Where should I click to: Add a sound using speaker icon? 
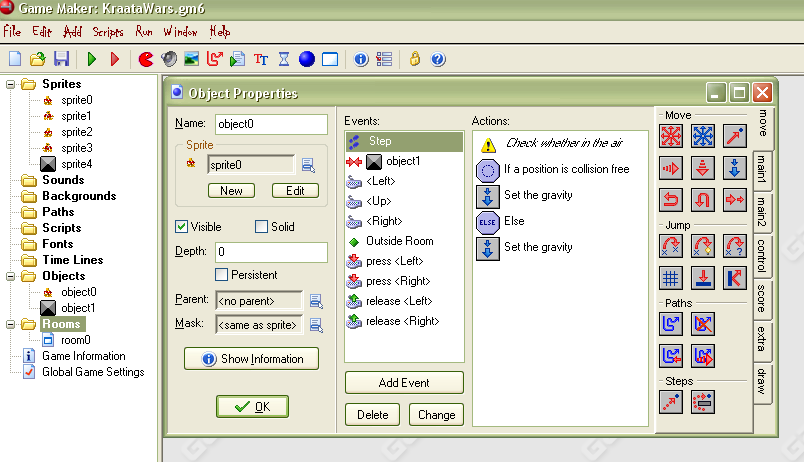[x=169, y=59]
